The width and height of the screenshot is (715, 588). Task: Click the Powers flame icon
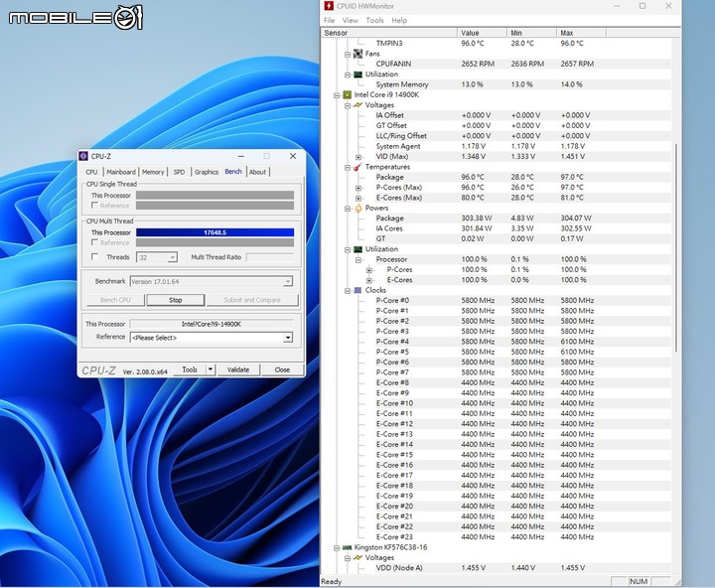pyautogui.click(x=357, y=208)
